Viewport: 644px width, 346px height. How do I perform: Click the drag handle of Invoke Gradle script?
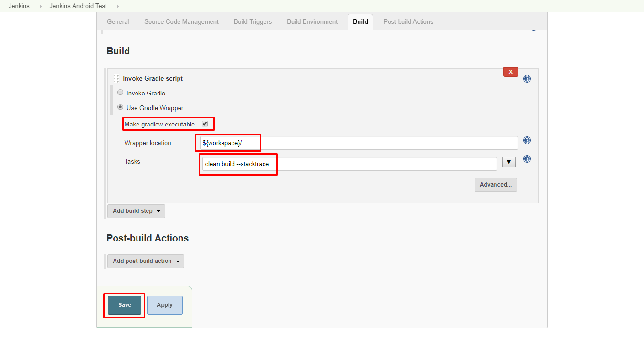click(116, 78)
